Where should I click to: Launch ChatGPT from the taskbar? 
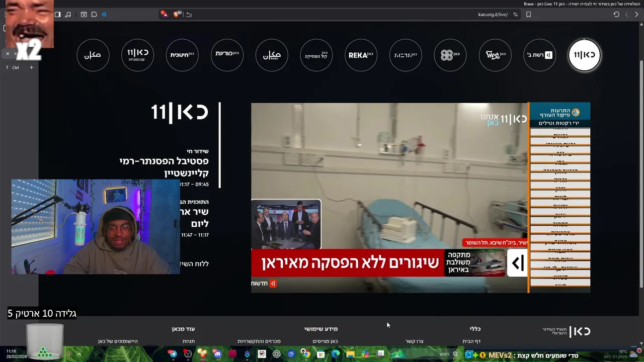coord(276,354)
